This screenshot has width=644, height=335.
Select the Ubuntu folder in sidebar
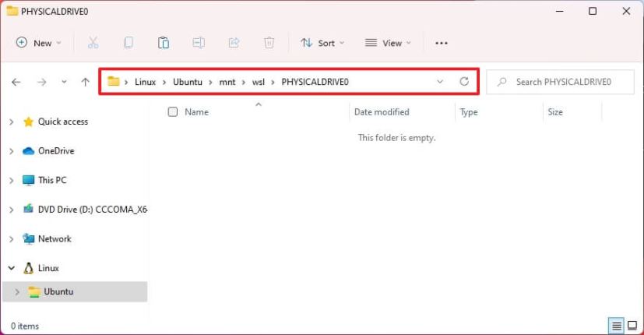[58, 291]
